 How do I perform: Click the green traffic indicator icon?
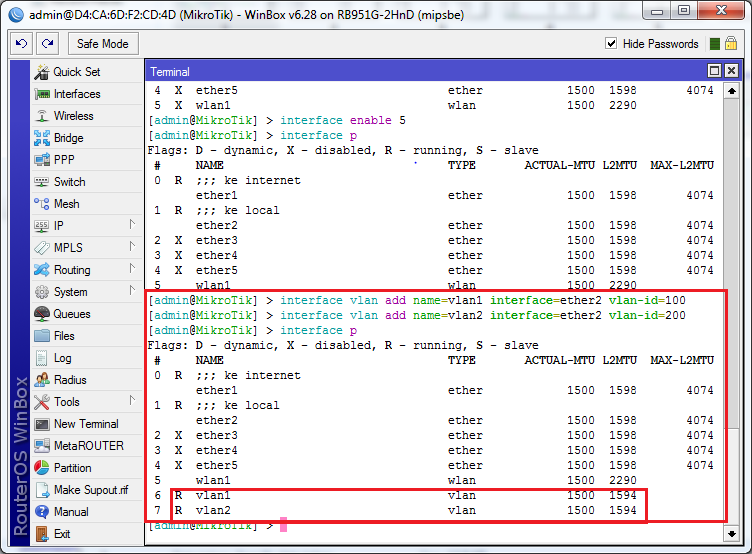tap(715, 44)
